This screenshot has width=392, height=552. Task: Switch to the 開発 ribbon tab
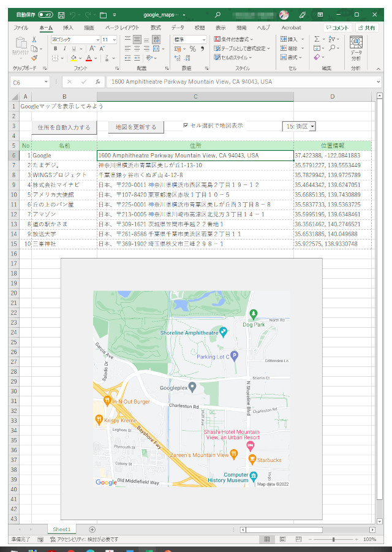(x=241, y=28)
